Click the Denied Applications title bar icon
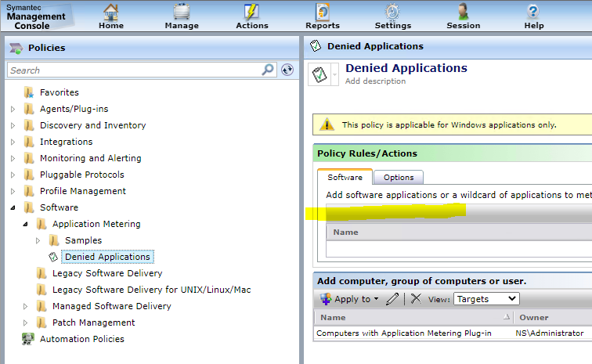Screen dimensions: 592x364 pos(316,46)
